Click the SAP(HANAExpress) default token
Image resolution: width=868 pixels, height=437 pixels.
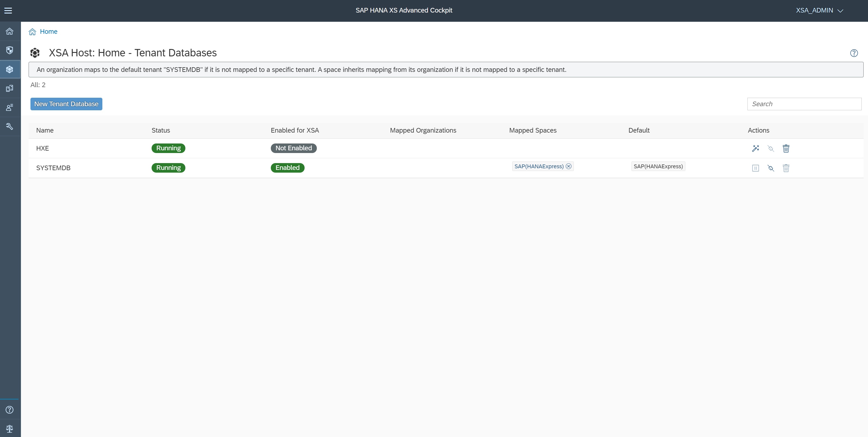point(658,166)
